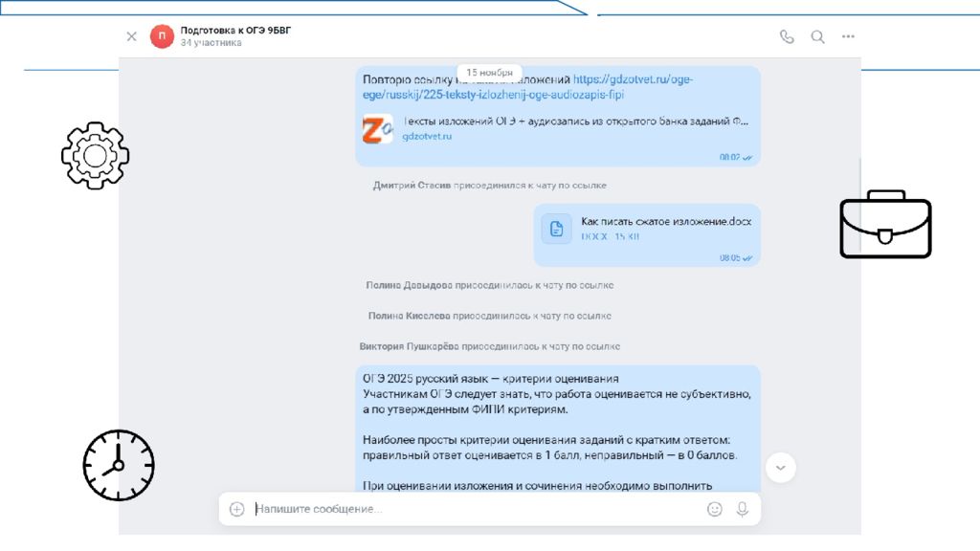
Task: Start a call with the phone icon
Action: (x=787, y=37)
